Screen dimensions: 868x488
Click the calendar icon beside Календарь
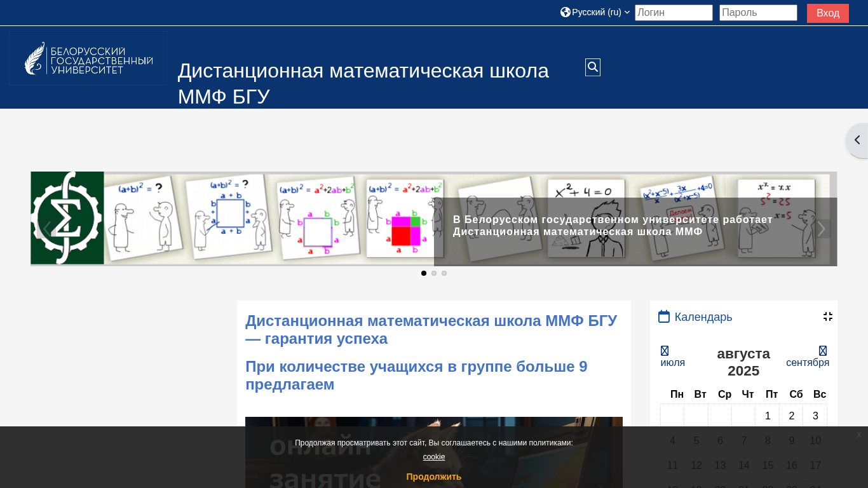pyautogui.click(x=664, y=316)
